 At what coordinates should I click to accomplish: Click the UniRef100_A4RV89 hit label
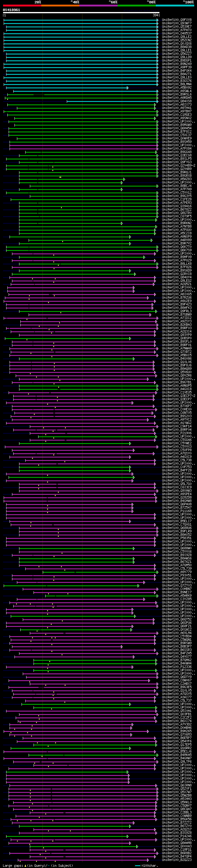pos(177,240)
